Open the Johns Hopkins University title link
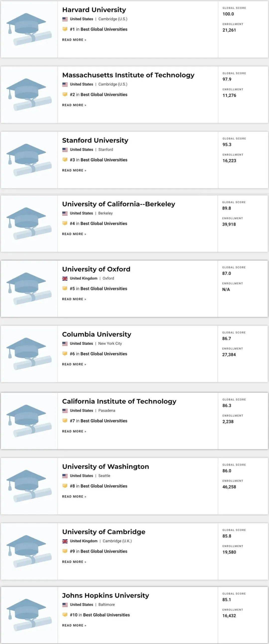This screenshot has height=644, width=269. pos(105,596)
